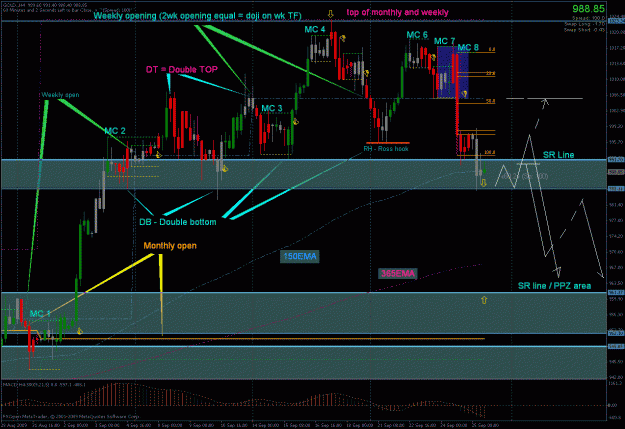
Task: Select the 'top of monthly and weekly' label
Action: [x=397, y=12]
